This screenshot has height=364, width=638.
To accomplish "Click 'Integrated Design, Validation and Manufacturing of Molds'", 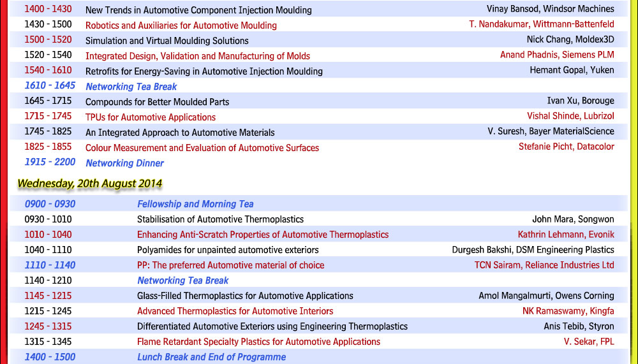I will click(198, 56).
